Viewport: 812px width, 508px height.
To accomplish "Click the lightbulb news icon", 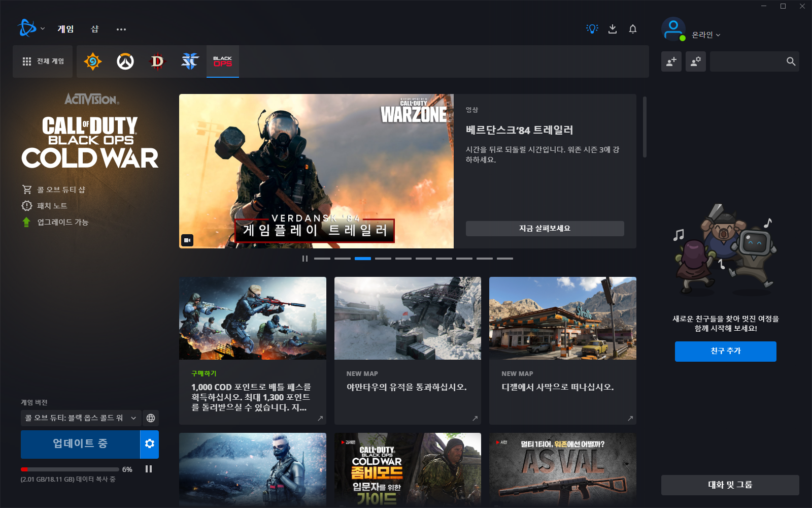I will (x=592, y=29).
